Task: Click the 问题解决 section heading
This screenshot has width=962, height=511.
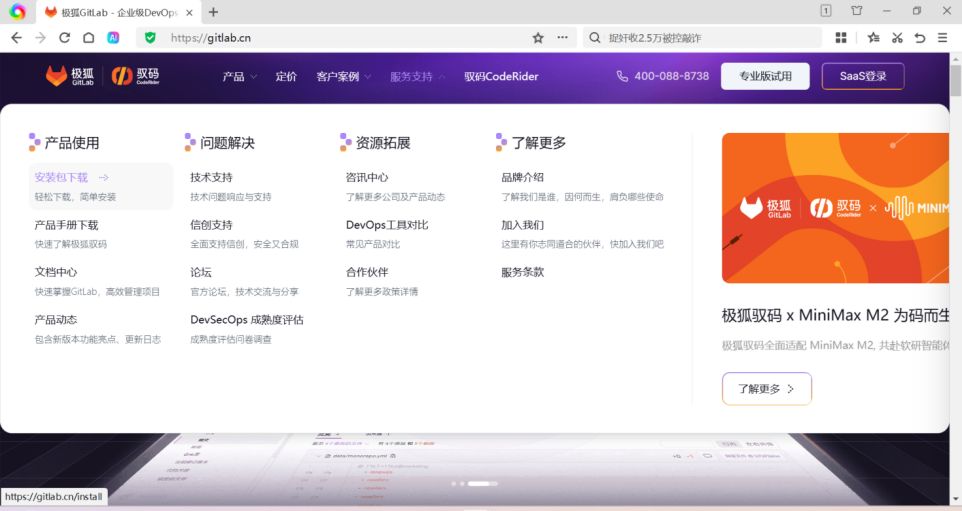Action: (x=227, y=143)
